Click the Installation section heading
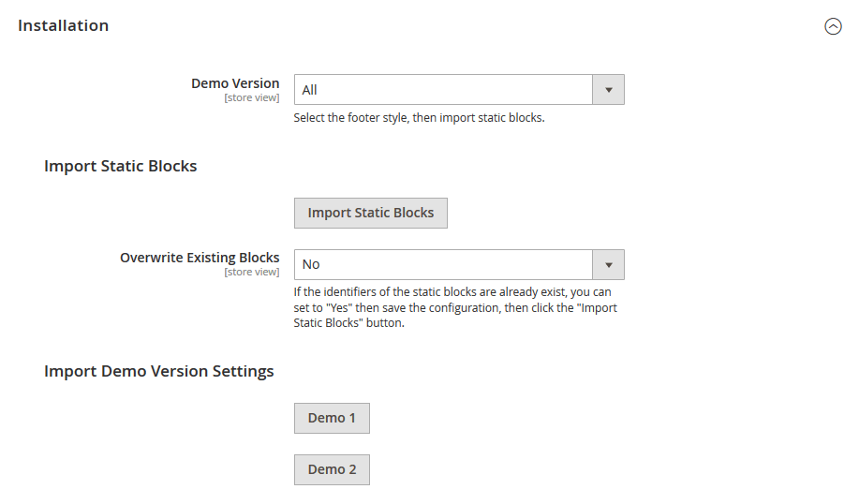Image resolution: width=859 pixels, height=504 pixels. pyautogui.click(x=64, y=26)
